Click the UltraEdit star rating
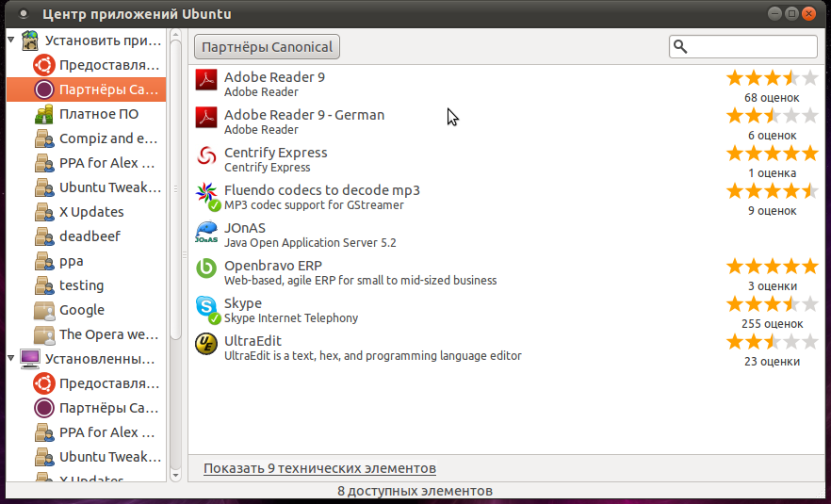 tap(773, 342)
